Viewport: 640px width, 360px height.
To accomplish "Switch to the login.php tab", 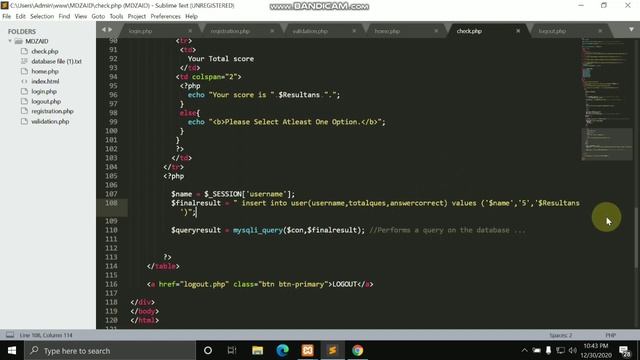I will pyautogui.click(x=140, y=31).
